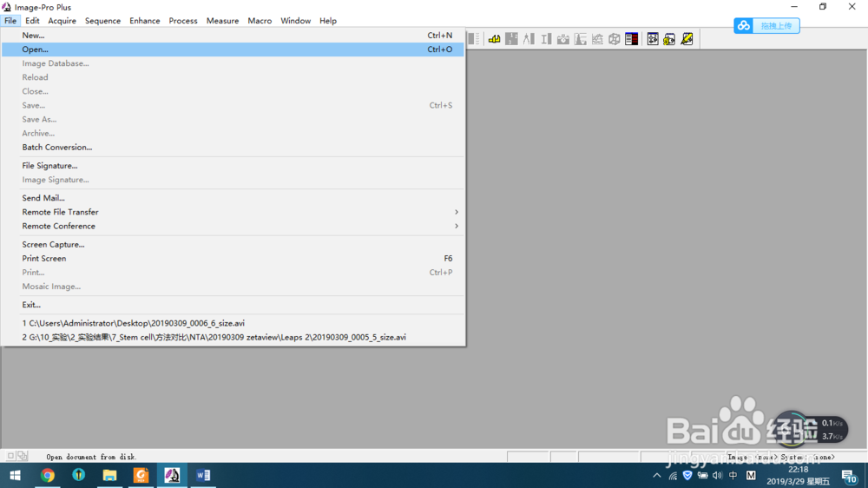Click the File menu in menu bar
Viewport: 868px width, 488px height.
pos(10,21)
